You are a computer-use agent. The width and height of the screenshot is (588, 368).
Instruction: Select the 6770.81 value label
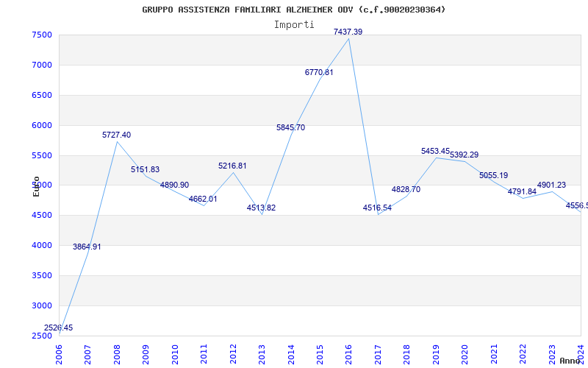[319, 73]
